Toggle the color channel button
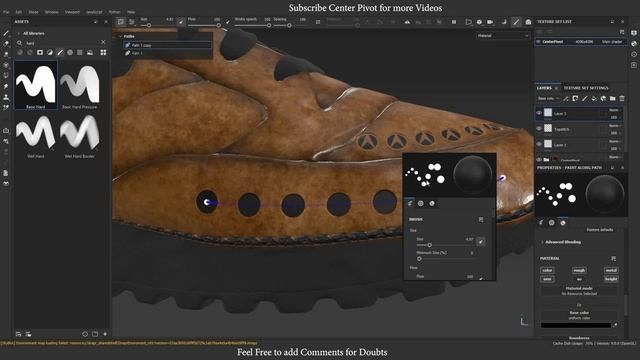Screen dimensions: 640x360 [547, 270]
